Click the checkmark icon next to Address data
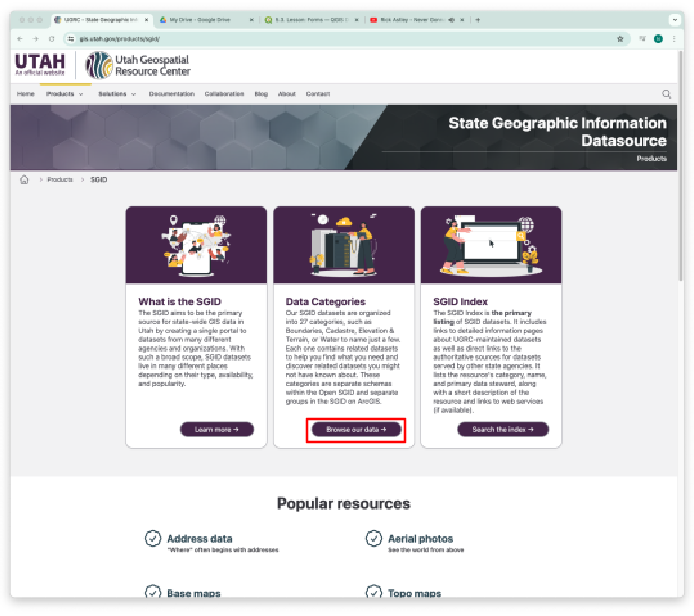The width and height of the screenshot is (694, 616). click(153, 538)
